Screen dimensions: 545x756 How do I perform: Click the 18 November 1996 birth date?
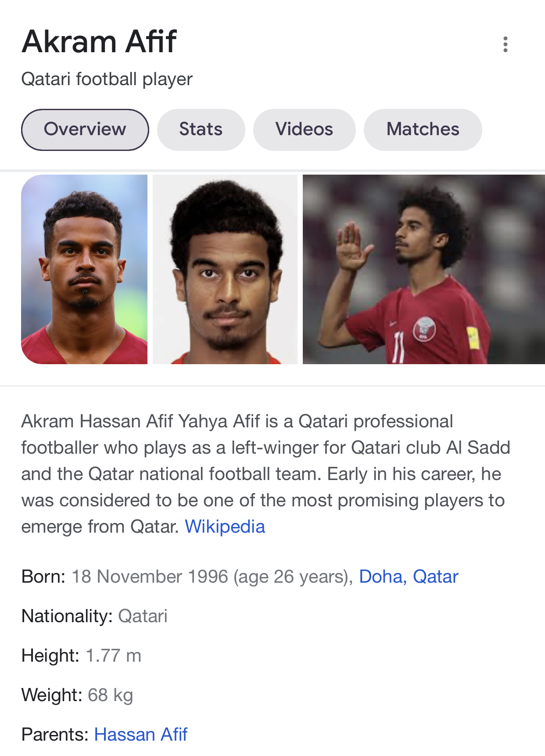point(150,577)
